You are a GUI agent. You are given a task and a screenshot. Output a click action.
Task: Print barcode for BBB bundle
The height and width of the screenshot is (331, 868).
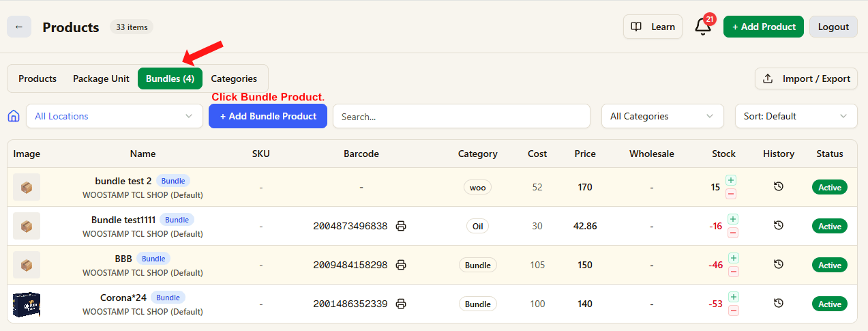pyautogui.click(x=401, y=265)
